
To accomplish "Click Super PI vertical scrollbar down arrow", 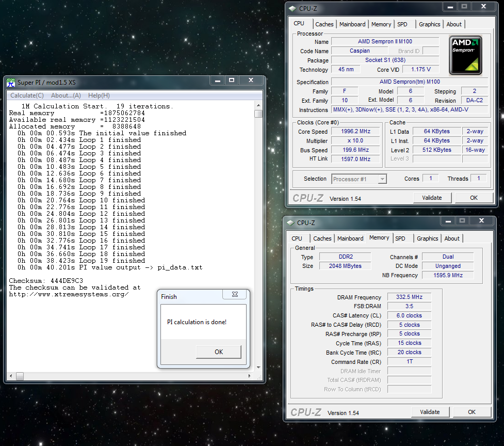I will [x=258, y=367].
